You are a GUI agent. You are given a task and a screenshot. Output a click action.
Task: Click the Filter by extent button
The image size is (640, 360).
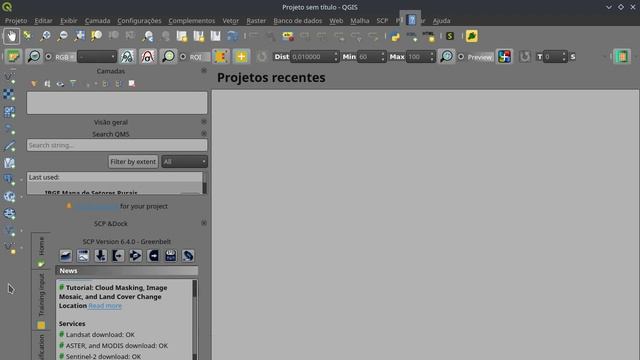(133, 162)
